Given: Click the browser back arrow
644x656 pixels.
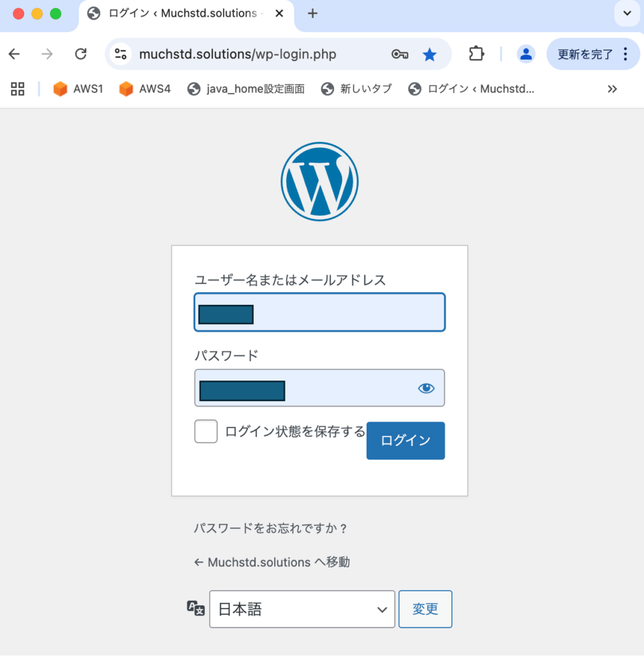Looking at the screenshot, I should (14, 54).
